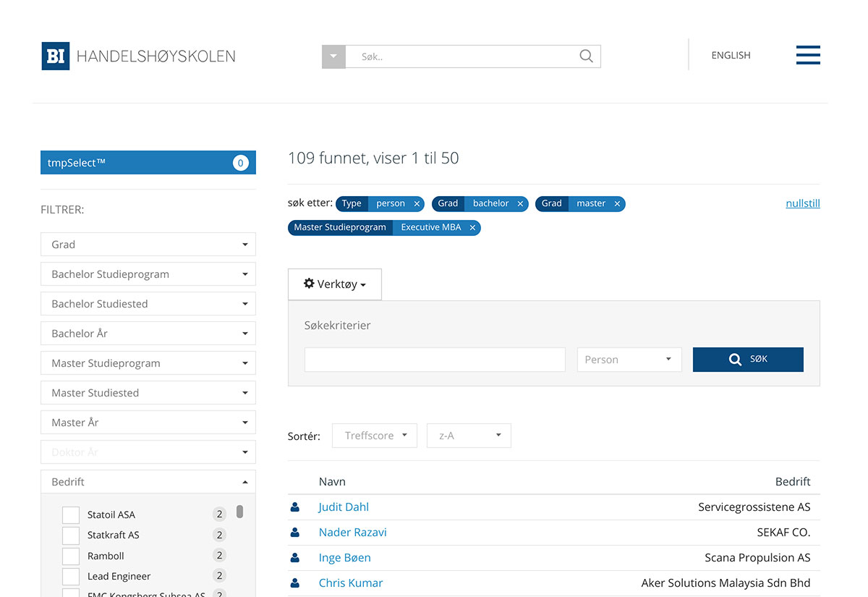Screen dimensions: 868x597
Task: Open the Master Studieprogram filter dropdown
Action: [148, 363]
